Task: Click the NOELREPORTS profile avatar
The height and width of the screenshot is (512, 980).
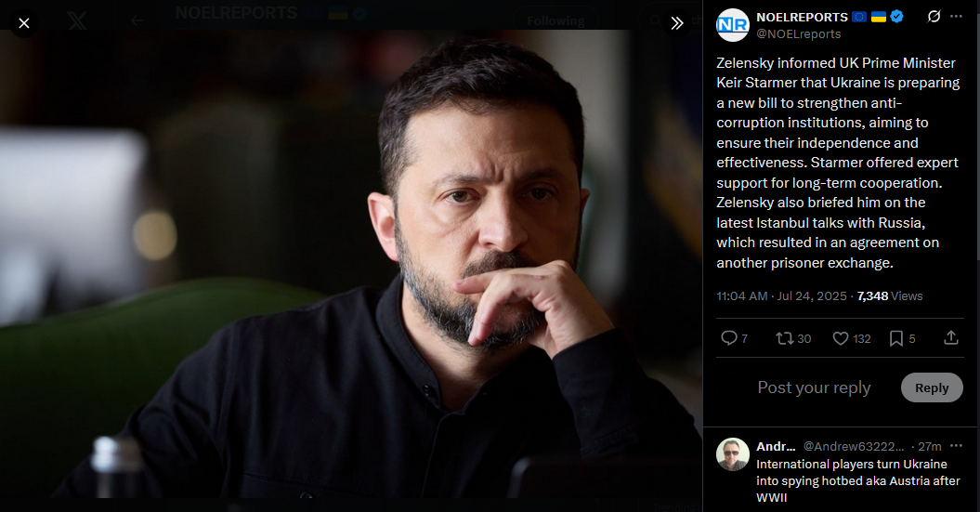Action: click(733, 25)
